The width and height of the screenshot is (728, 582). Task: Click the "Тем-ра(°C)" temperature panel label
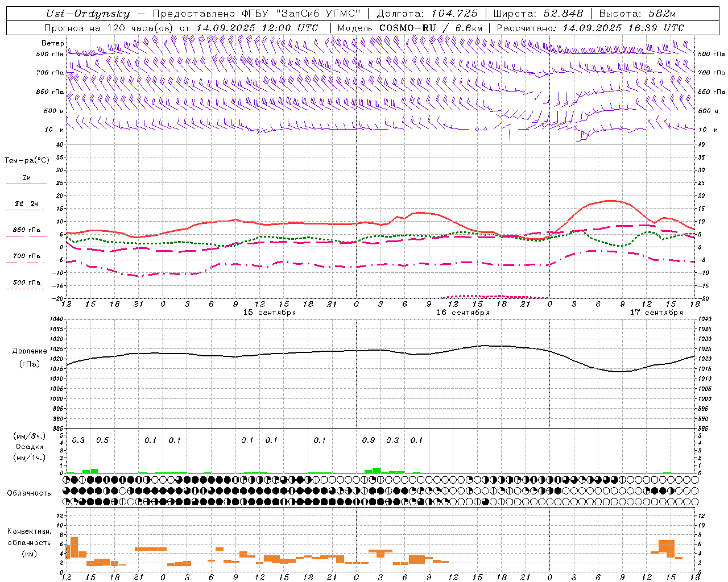click(x=27, y=161)
